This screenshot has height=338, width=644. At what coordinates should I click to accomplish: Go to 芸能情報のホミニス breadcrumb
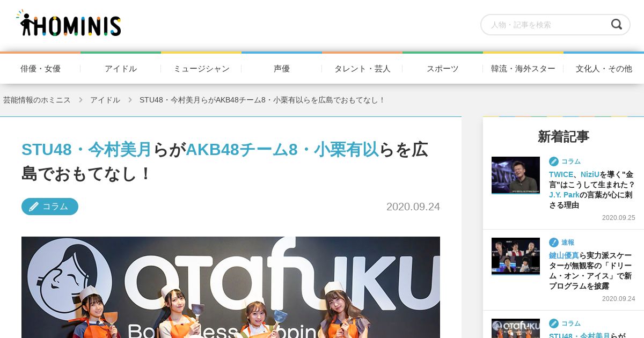pos(36,100)
